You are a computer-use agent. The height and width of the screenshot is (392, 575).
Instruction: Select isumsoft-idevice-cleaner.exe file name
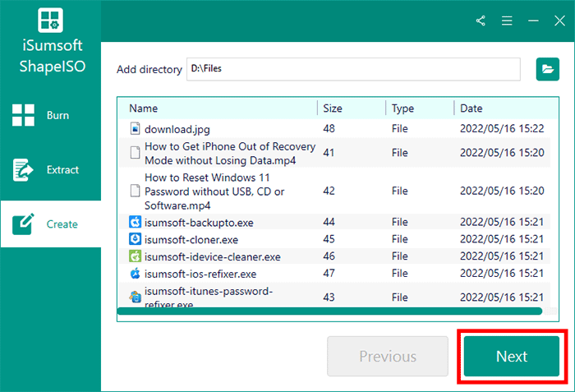tap(212, 256)
